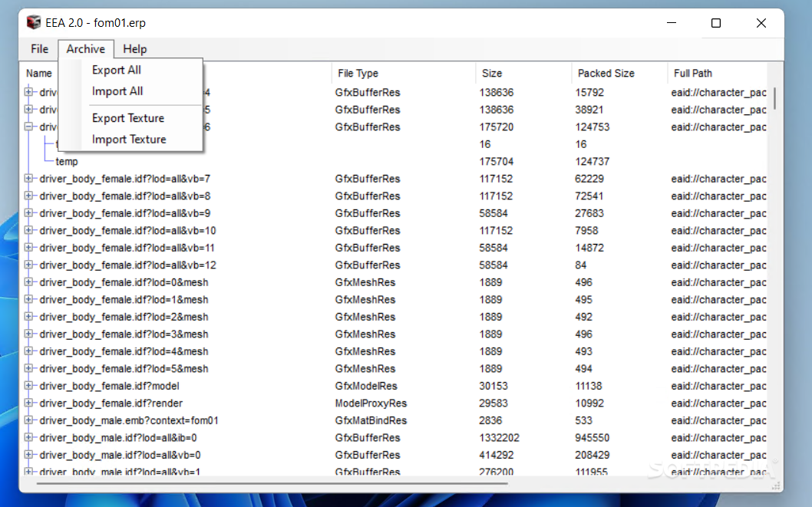The height and width of the screenshot is (507, 812).
Task: Expand driver_body_female.idf?lod=0&mesh node
Action: 28,282
